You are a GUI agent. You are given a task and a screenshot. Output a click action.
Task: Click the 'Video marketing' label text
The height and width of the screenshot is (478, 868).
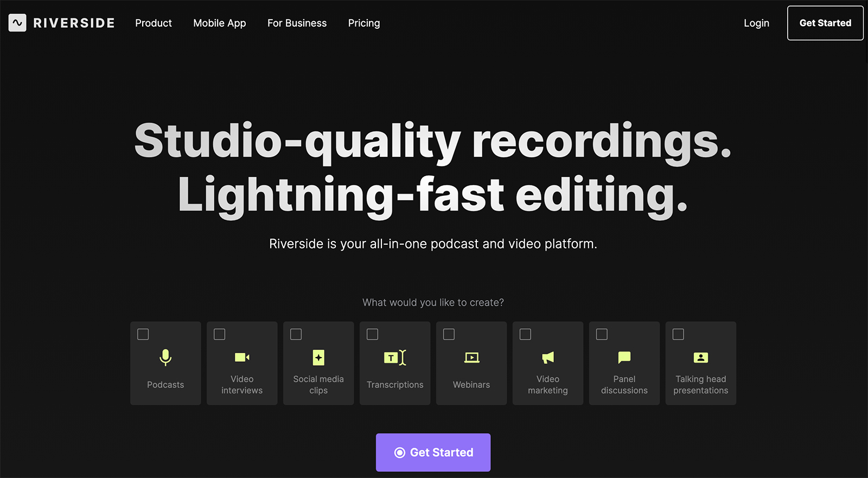(548, 385)
